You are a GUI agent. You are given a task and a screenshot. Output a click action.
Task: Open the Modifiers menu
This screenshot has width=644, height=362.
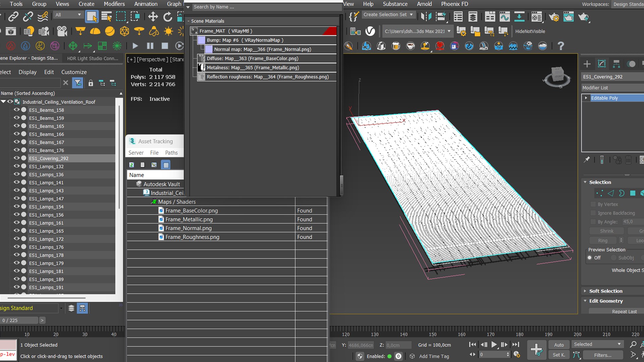coord(114,4)
